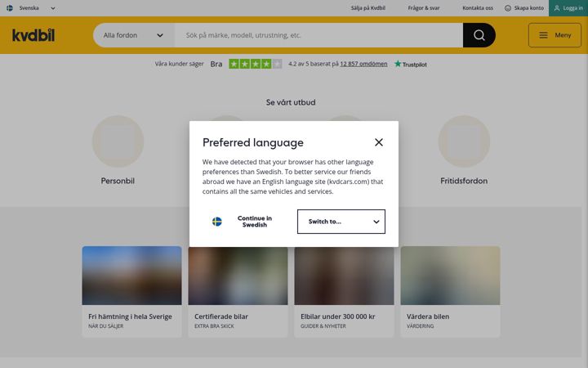Open the 12 857 omdömen reviews link

tap(363, 64)
